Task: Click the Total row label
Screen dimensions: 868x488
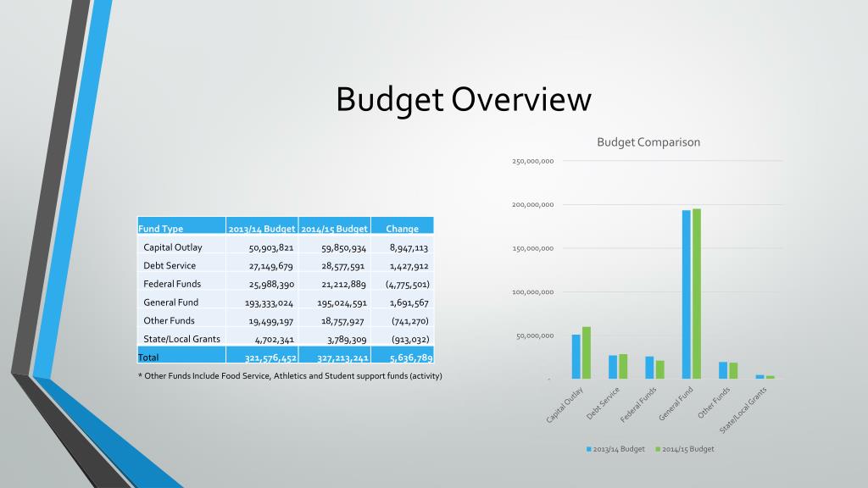Action: pyautogui.click(x=148, y=358)
